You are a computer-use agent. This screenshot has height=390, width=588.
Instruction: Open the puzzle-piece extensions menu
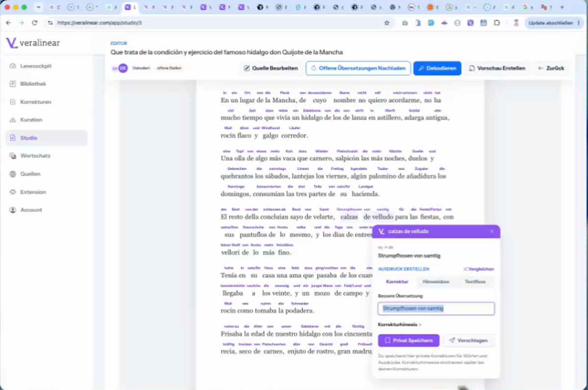[497, 23]
